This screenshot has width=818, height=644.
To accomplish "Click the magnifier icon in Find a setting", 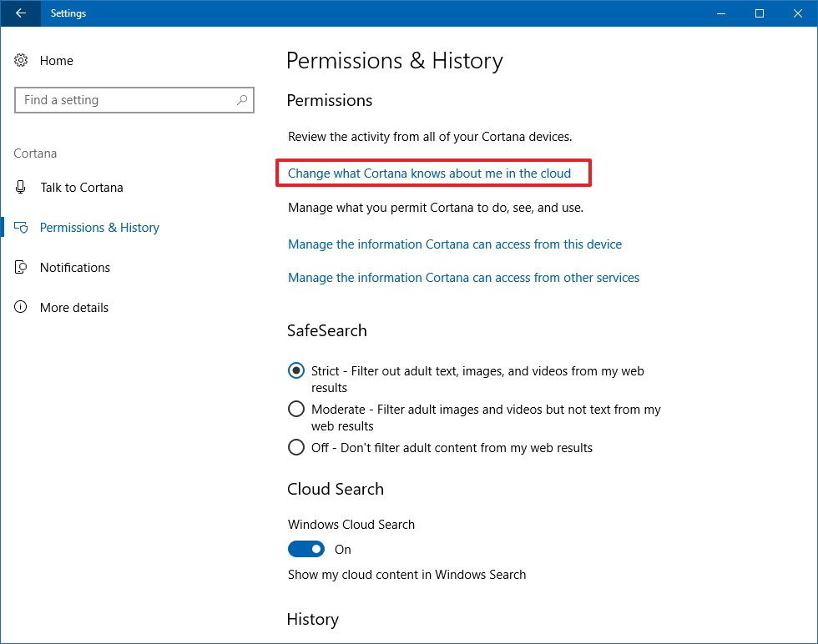I will (243, 100).
